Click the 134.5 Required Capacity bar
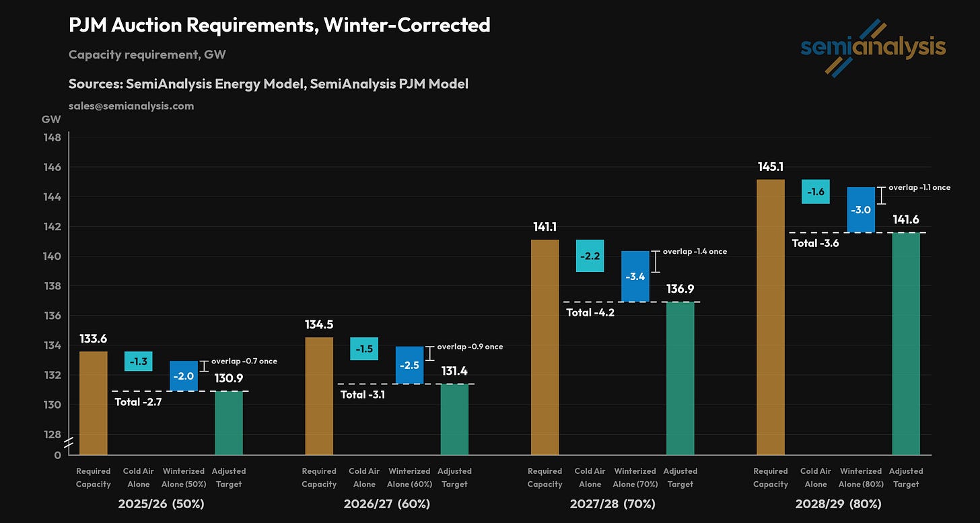The height and width of the screenshot is (523, 980). 319,396
